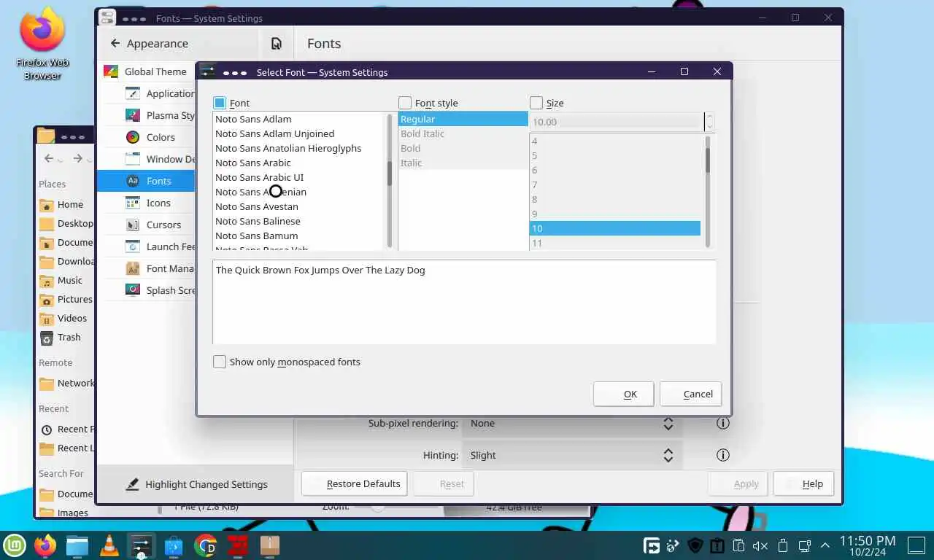934x560 pixels.
Task: Select Noto Sans Arabic UI font
Action: pos(298,177)
